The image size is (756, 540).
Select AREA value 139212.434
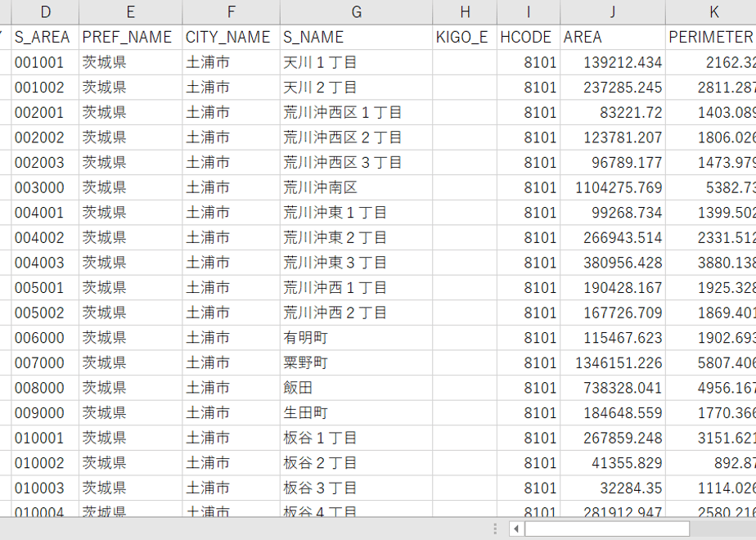[613, 62]
